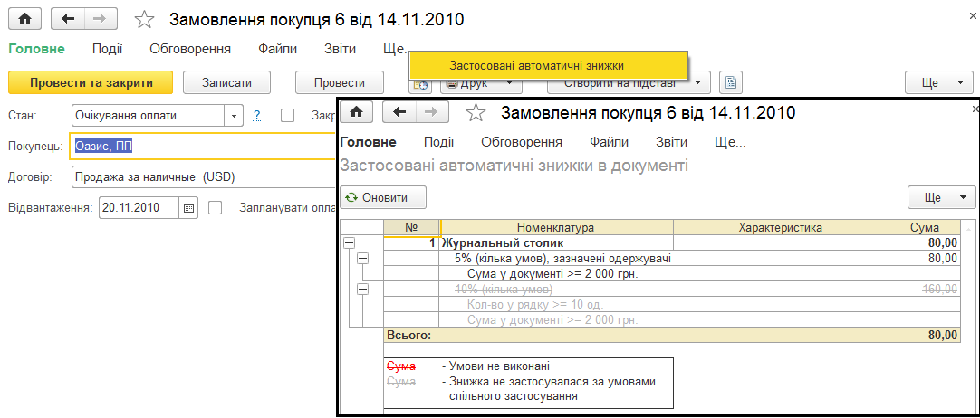Image resolution: width=980 pixels, height=418 pixels.
Task: Click the Характеристика column header
Action: click(781, 227)
